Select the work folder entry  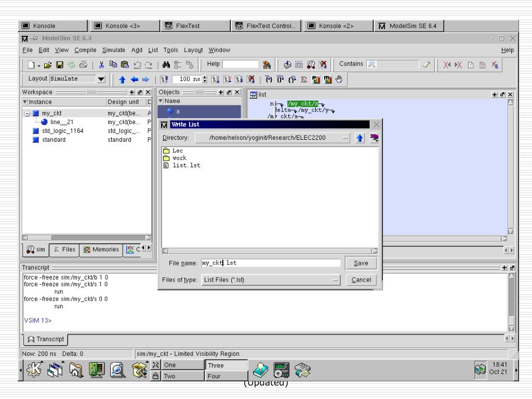(175, 158)
